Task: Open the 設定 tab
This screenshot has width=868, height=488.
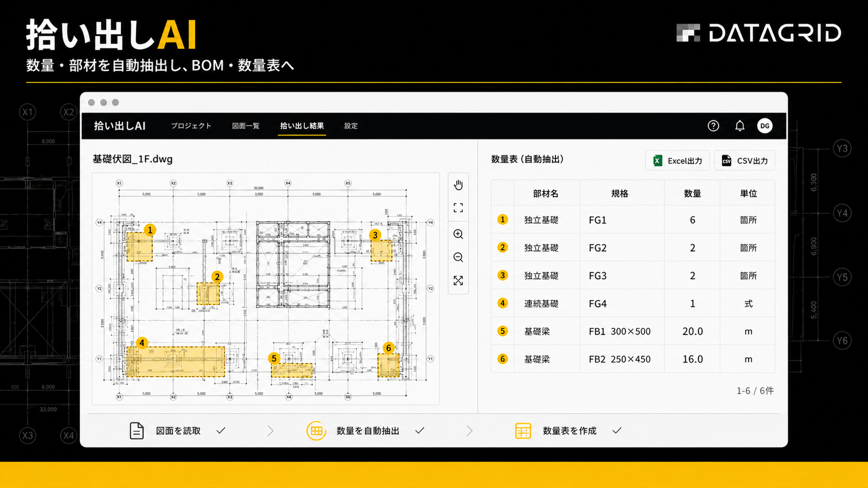Action: pos(351,126)
